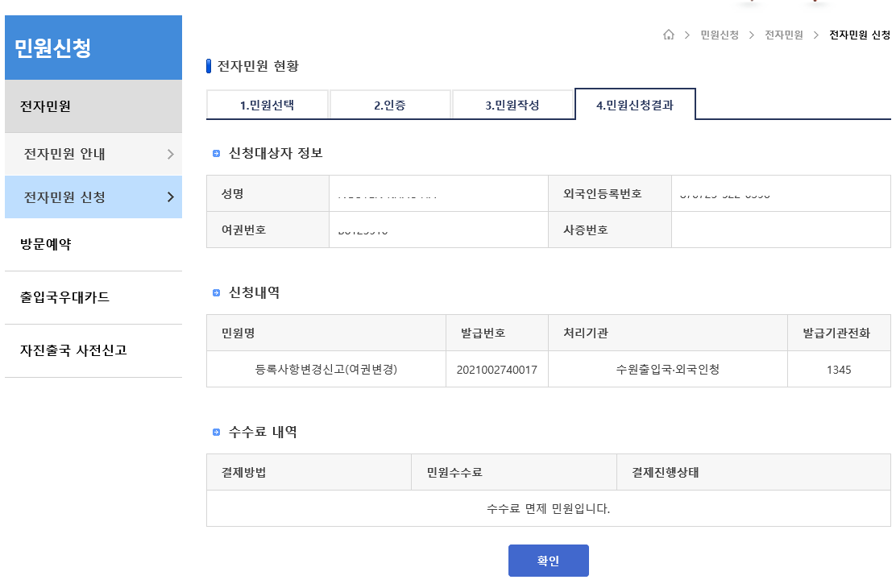Click the 수수료 내역 section bullet icon

tap(216, 433)
